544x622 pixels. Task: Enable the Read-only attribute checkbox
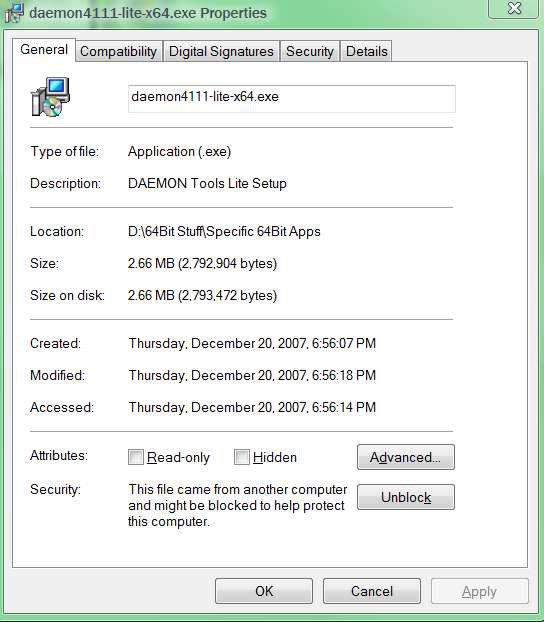tap(136, 457)
